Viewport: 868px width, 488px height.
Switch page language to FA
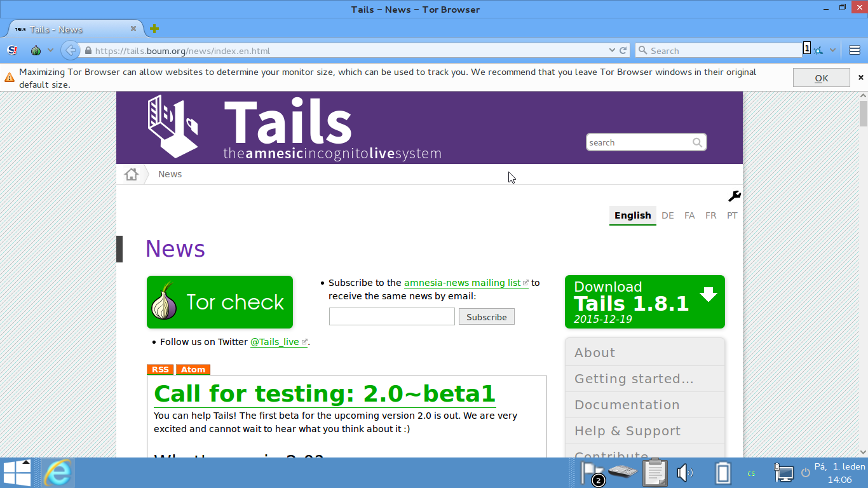coord(689,215)
